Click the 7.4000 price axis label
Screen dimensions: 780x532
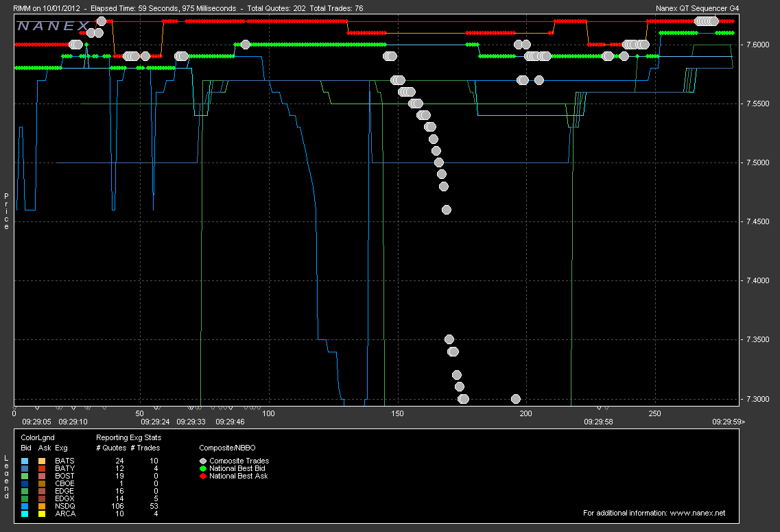(x=757, y=280)
